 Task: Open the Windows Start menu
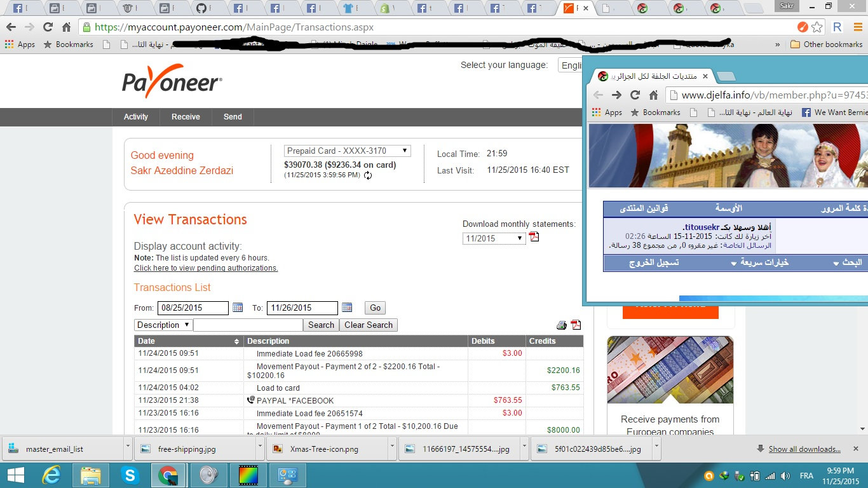point(15,475)
